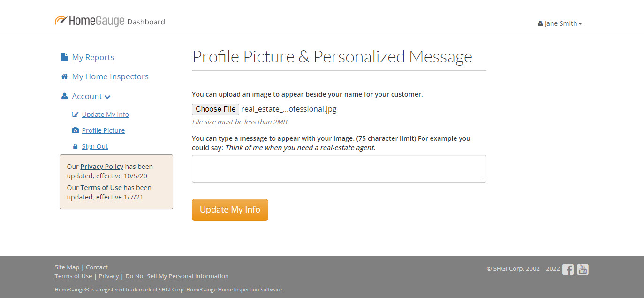Image resolution: width=644 pixels, height=298 pixels.
Task: Click the camera icon next to Profile Picture
Action: pos(75,130)
